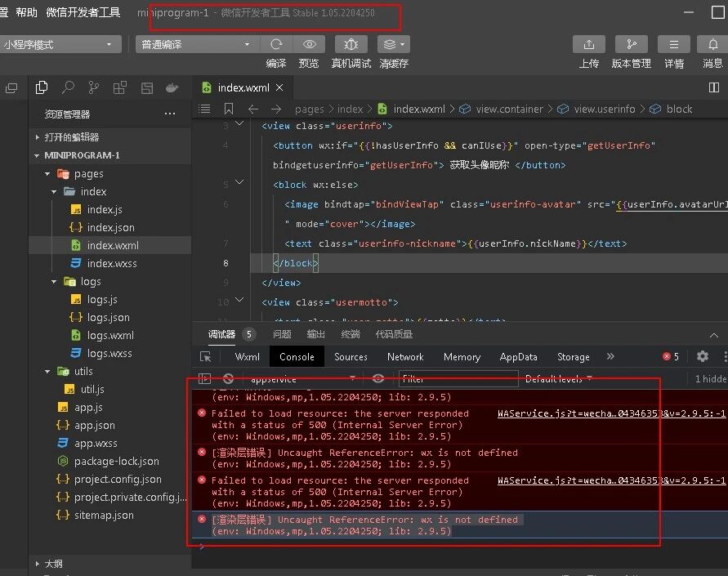Open the terminal tab in bottom panel
The height and width of the screenshot is (576, 728).
tap(350, 334)
